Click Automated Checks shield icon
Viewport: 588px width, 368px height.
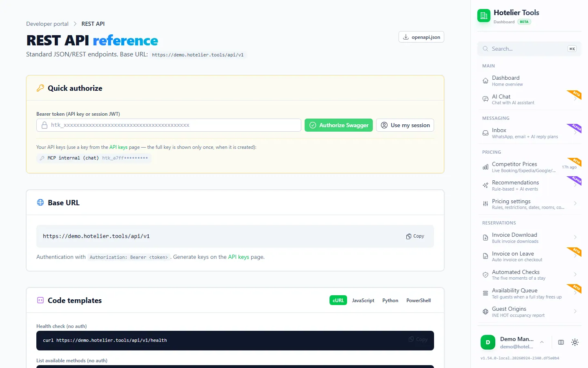point(486,275)
